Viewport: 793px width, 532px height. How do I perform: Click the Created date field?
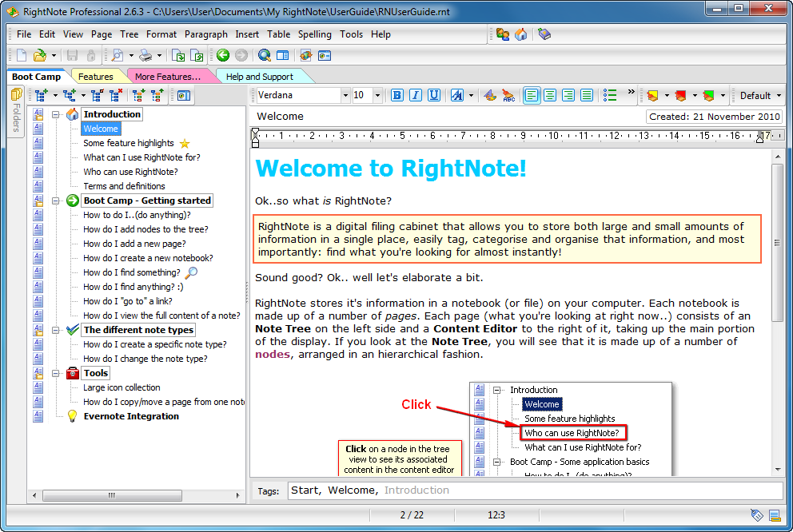(x=714, y=117)
